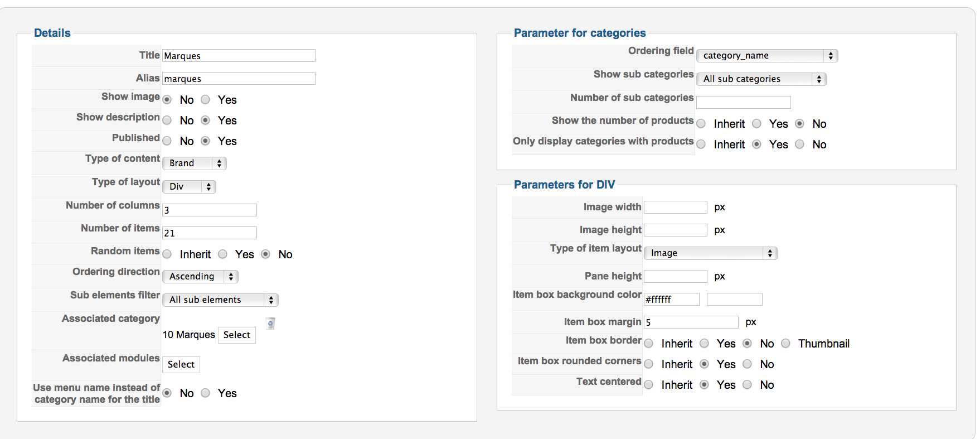Image resolution: width=980 pixels, height=439 pixels.
Task: Click the item box background color swatch
Action: tap(734, 299)
